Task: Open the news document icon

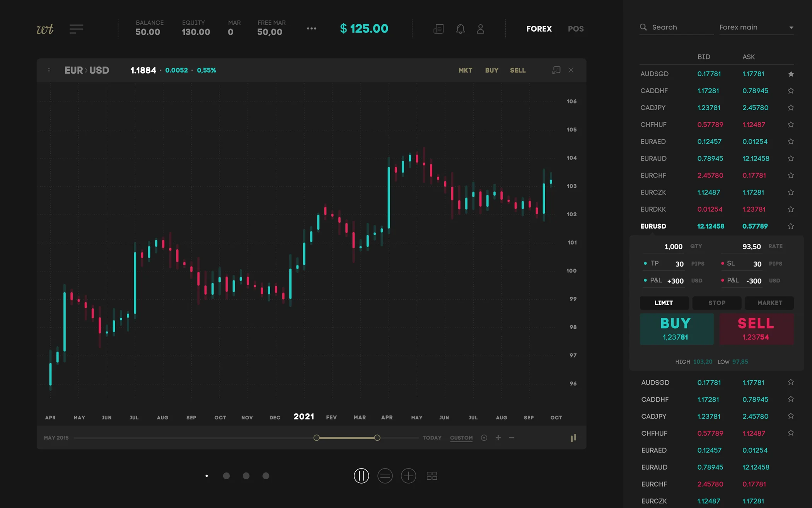Action: click(x=438, y=29)
